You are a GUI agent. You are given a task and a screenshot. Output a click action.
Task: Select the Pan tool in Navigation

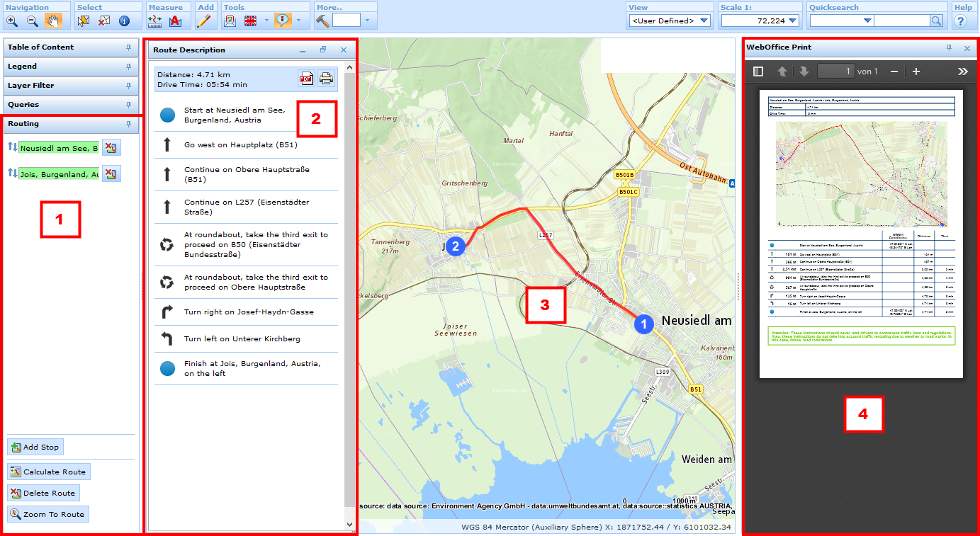coord(52,21)
